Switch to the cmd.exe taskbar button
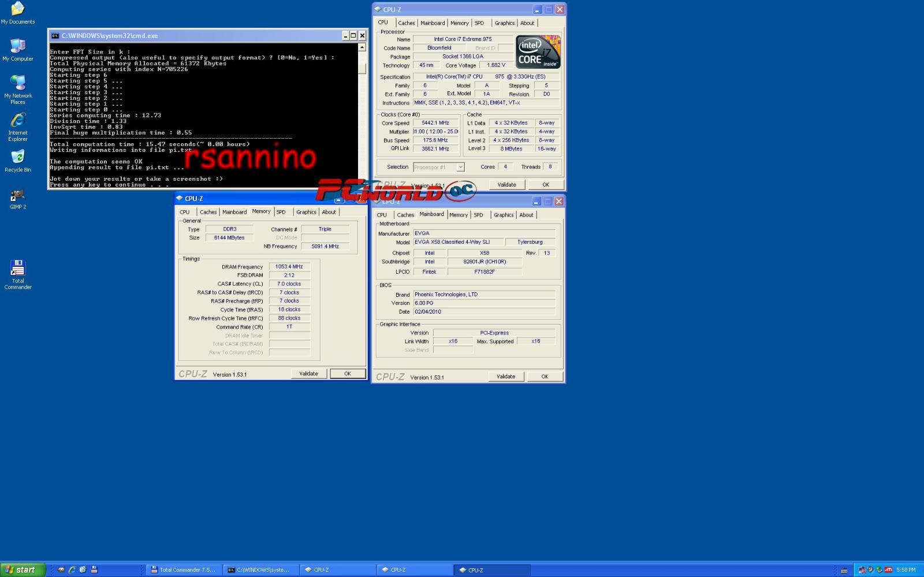The width and height of the screenshot is (924, 577). coord(261,569)
